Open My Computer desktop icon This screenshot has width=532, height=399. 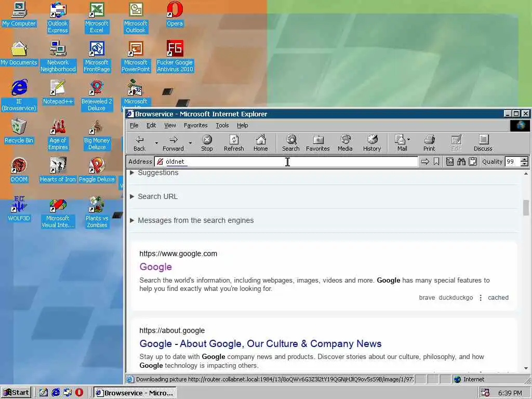(x=19, y=15)
